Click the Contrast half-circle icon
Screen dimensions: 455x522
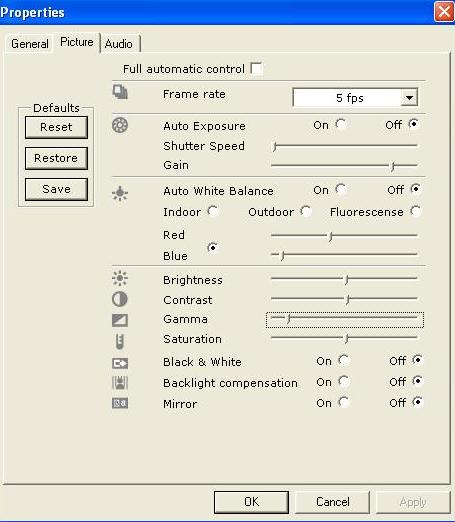coord(120,299)
